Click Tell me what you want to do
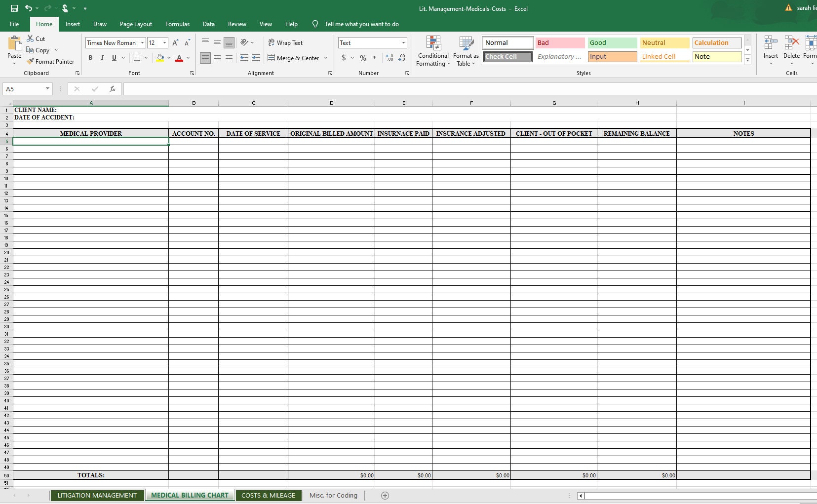The width and height of the screenshot is (817, 504). coord(362,24)
